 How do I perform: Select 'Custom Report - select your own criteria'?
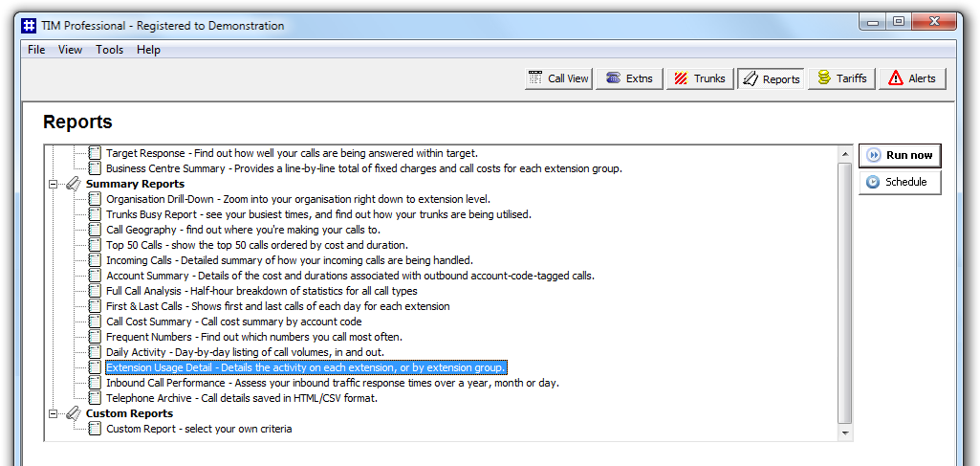(199, 429)
